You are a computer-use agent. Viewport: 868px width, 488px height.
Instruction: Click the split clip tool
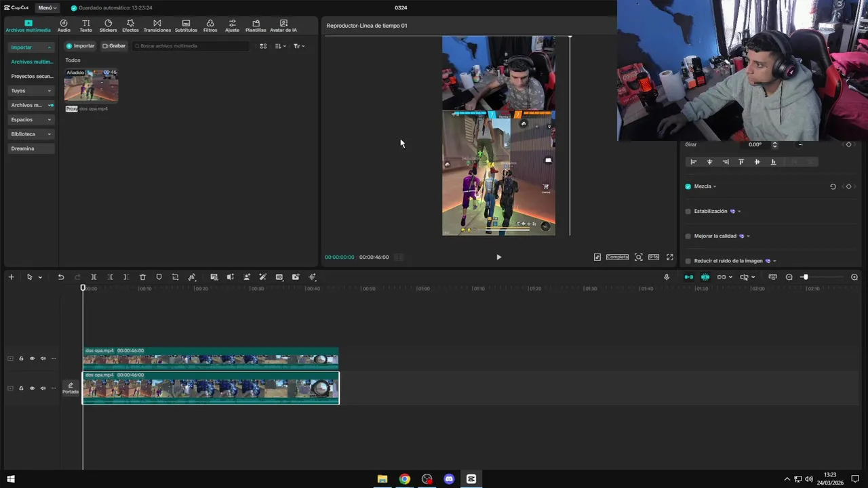tap(94, 277)
